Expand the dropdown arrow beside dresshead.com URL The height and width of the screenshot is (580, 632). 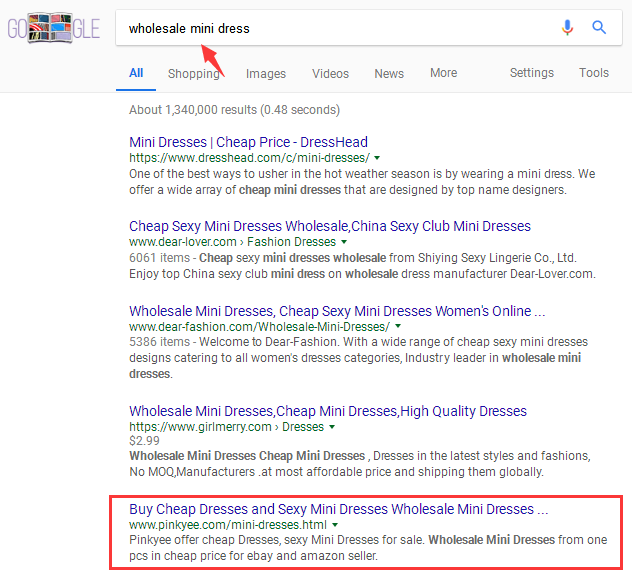click(x=377, y=158)
